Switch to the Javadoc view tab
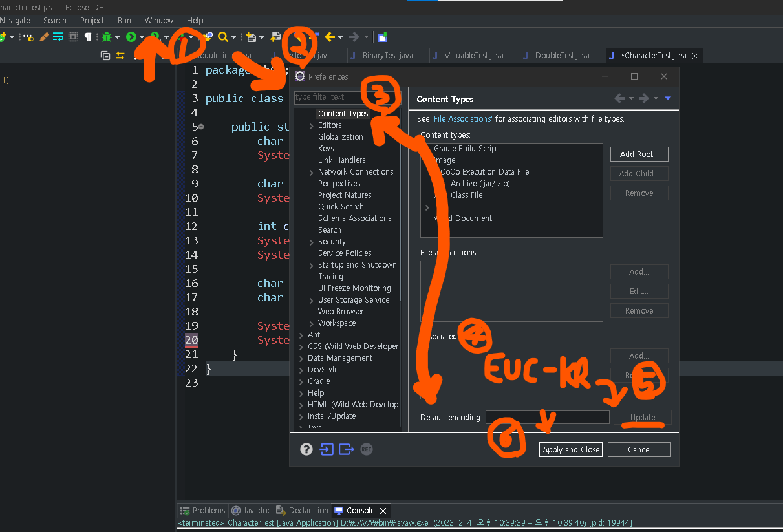 click(252, 510)
